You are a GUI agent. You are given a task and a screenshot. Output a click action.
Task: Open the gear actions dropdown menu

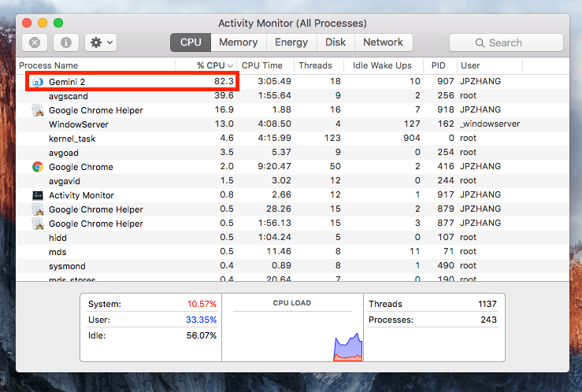click(x=101, y=43)
